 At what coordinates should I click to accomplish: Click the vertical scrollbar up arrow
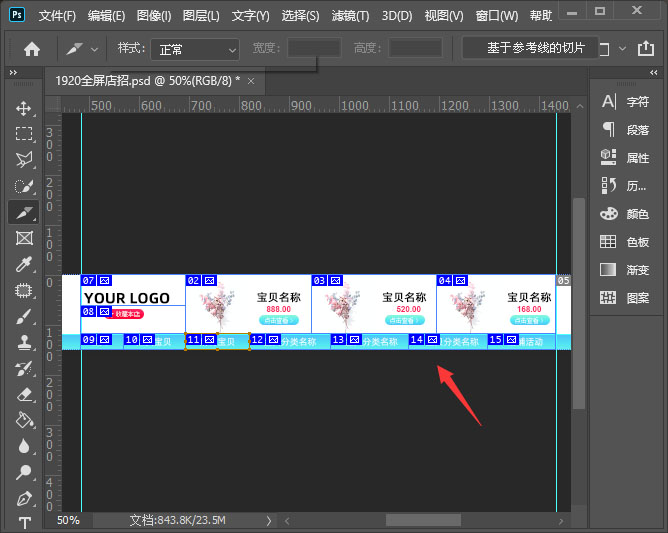(x=579, y=106)
